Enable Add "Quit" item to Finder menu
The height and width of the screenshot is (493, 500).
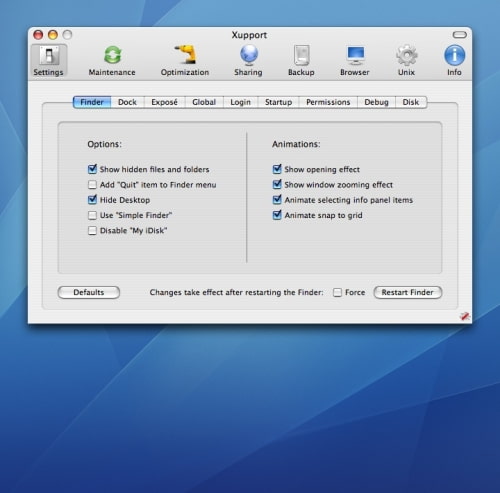pos(92,185)
